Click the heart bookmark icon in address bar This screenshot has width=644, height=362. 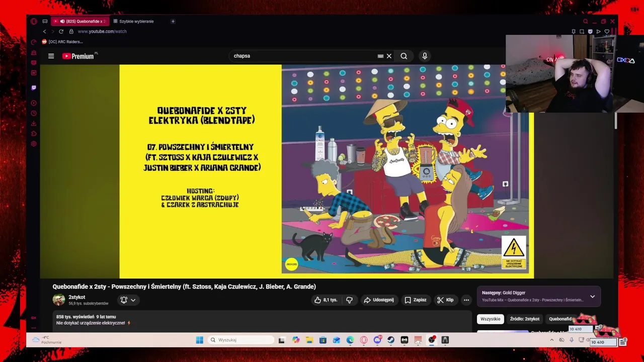point(607,31)
